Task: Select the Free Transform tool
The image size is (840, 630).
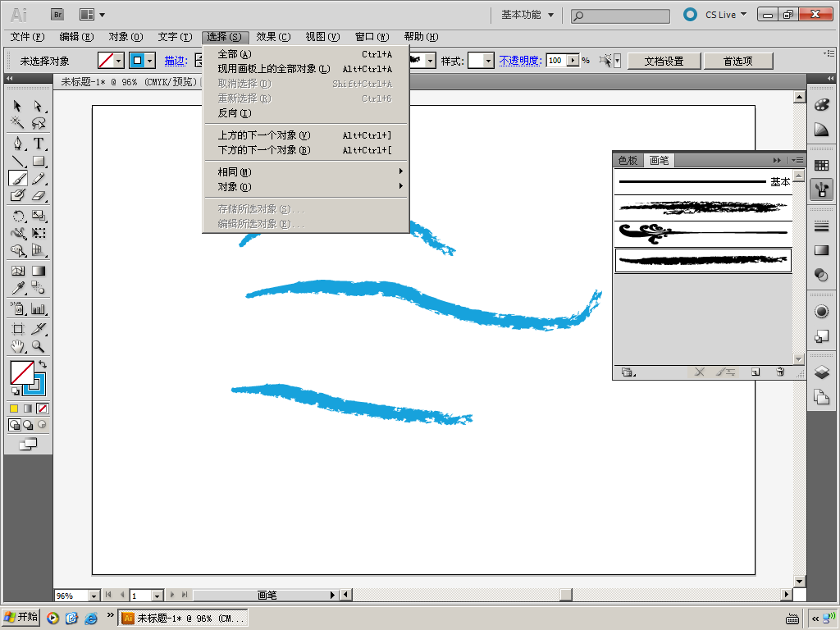Action: [x=38, y=233]
